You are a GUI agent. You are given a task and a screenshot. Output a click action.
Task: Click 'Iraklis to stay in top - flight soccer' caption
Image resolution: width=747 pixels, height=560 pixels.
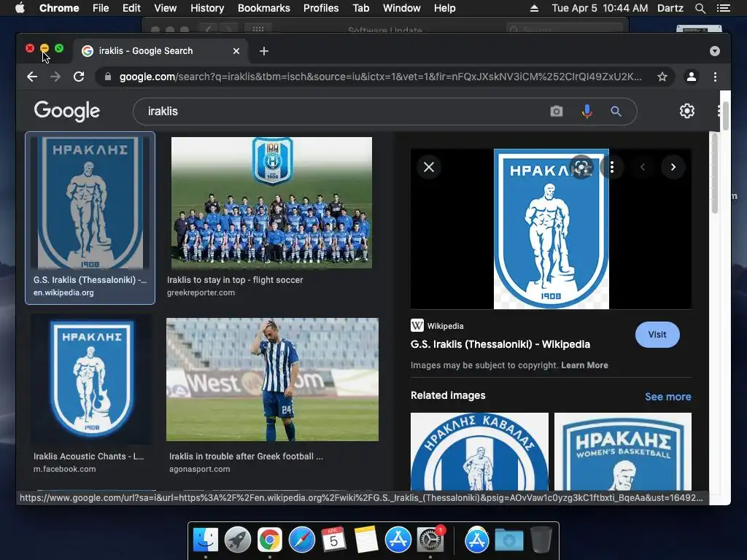point(235,280)
